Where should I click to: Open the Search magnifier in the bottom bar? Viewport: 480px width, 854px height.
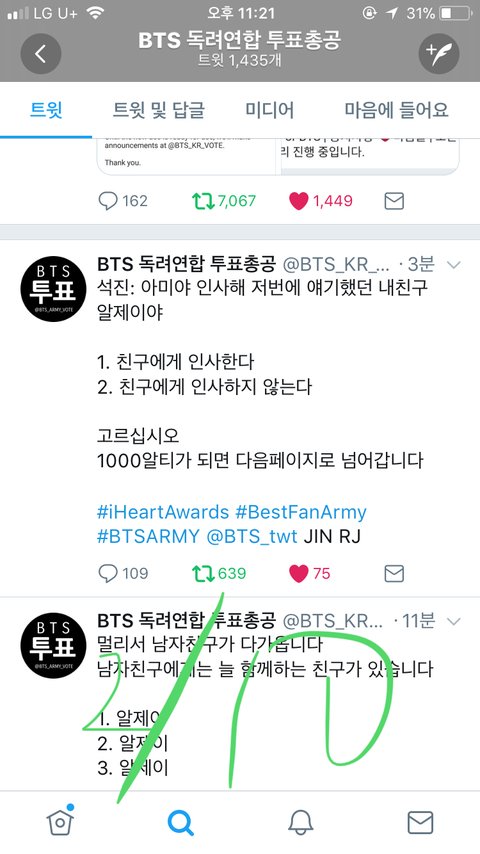180,822
